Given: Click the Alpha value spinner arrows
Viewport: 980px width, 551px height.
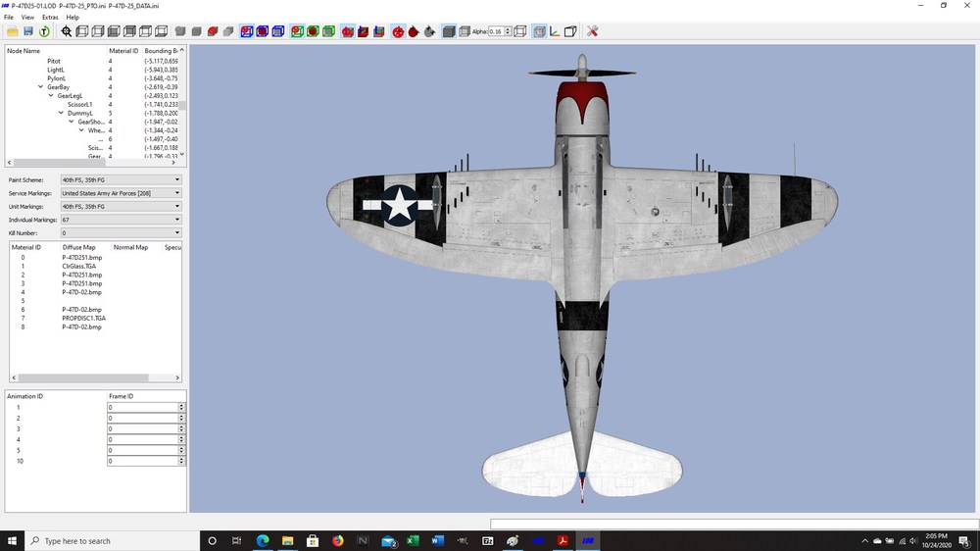Looking at the screenshot, I should pyautogui.click(x=508, y=31).
